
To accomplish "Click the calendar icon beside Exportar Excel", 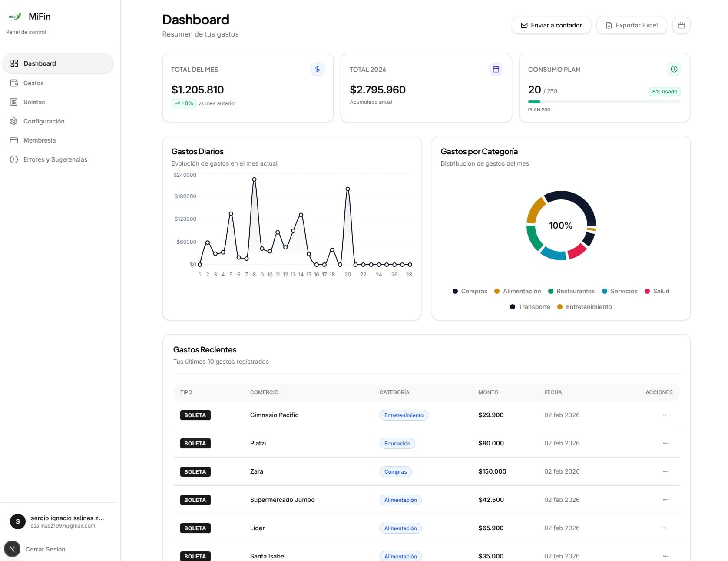I will (682, 25).
